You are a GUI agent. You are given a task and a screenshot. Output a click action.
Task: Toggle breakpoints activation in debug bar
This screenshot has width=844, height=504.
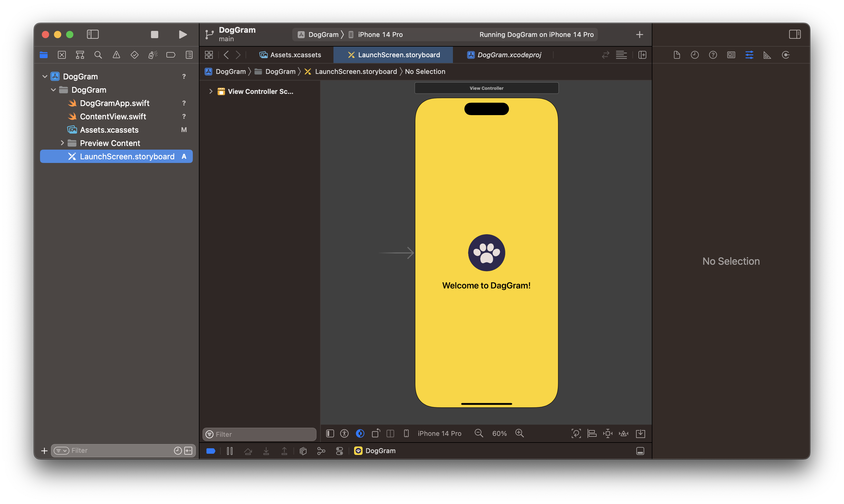click(x=211, y=451)
